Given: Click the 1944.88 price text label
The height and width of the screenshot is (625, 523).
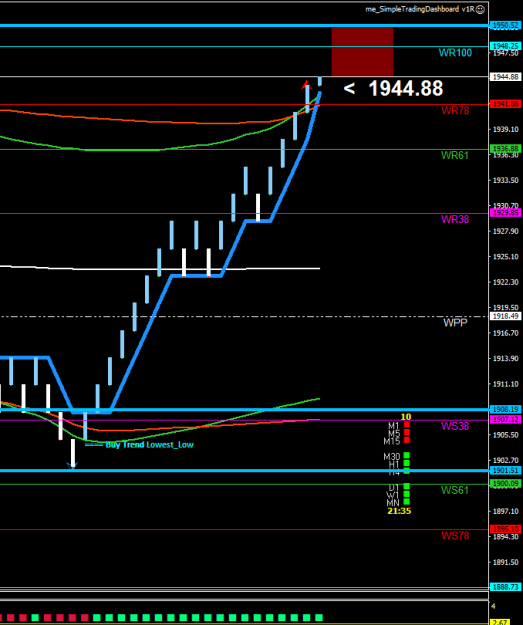Looking at the screenshot, I should coord(406,88).
